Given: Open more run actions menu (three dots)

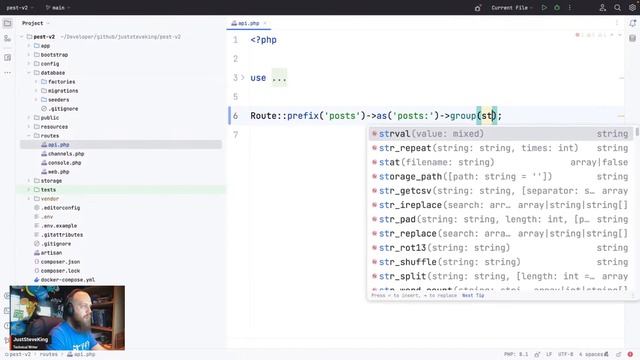Looking at the screenshot, I should [x=570, y=7].
